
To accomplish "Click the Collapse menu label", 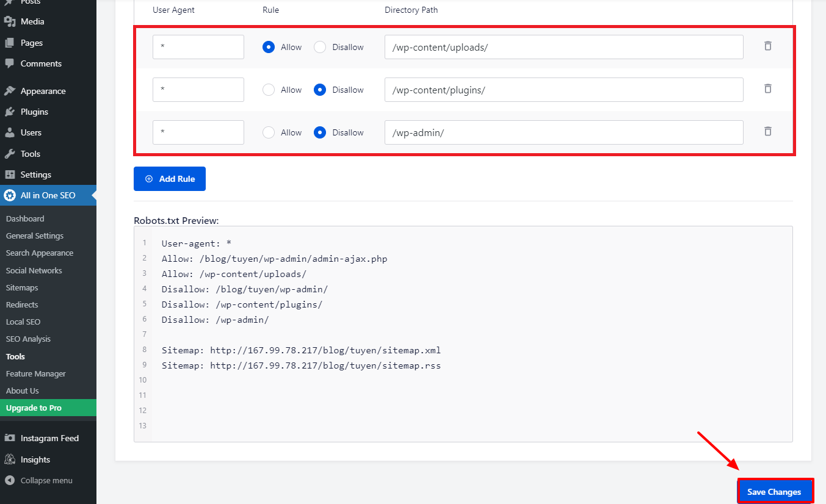I will [x=46, y=480].
